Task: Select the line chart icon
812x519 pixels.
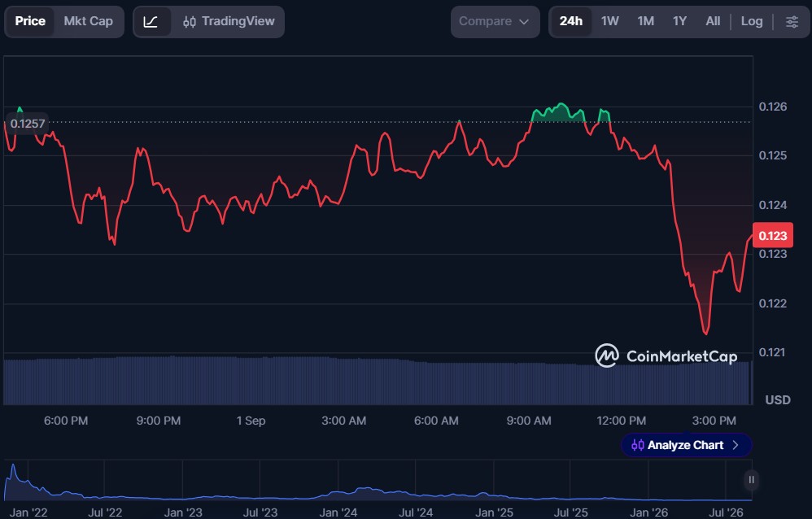Action: [151, 22]
